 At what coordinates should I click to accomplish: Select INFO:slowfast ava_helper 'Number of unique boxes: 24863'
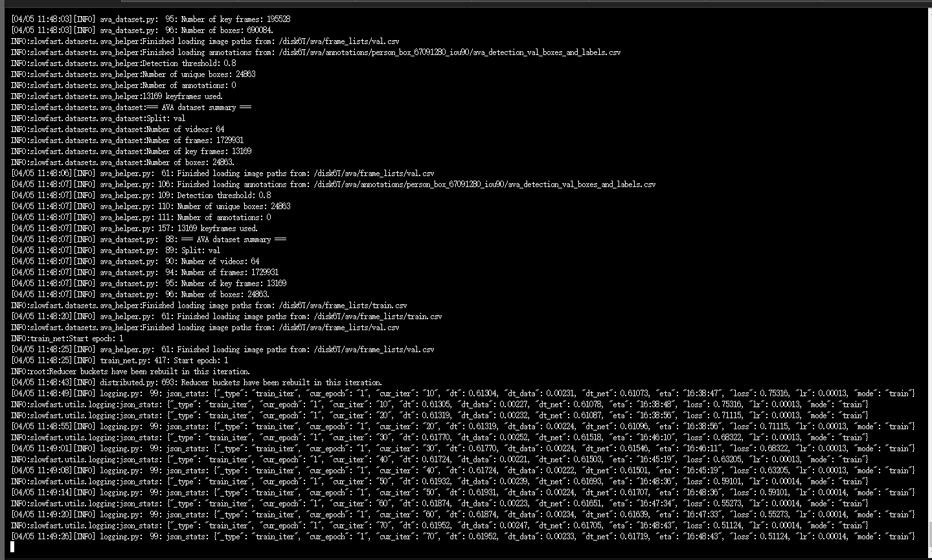point(133,74)
